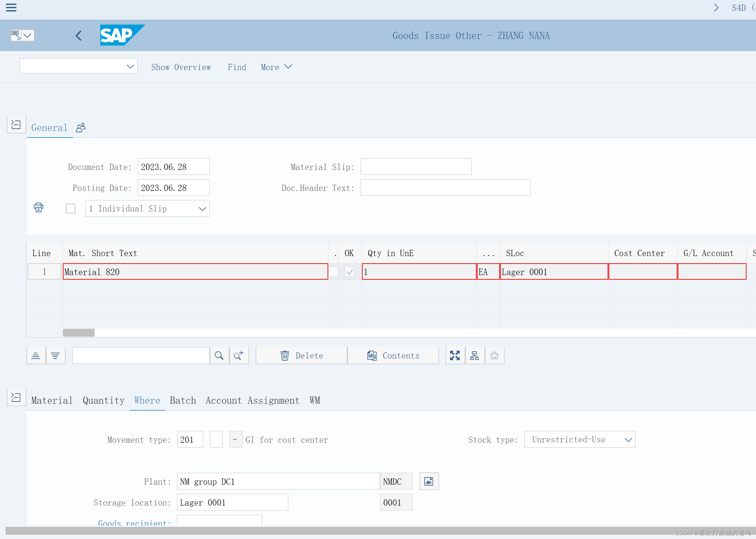Click the Contents button
The image size is (756, 539).
click(x=393, y=355)
